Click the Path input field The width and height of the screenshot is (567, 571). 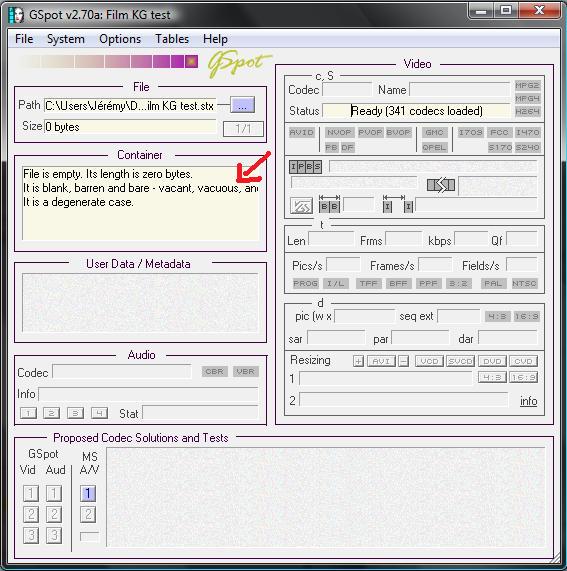click(x=130, y=106)
